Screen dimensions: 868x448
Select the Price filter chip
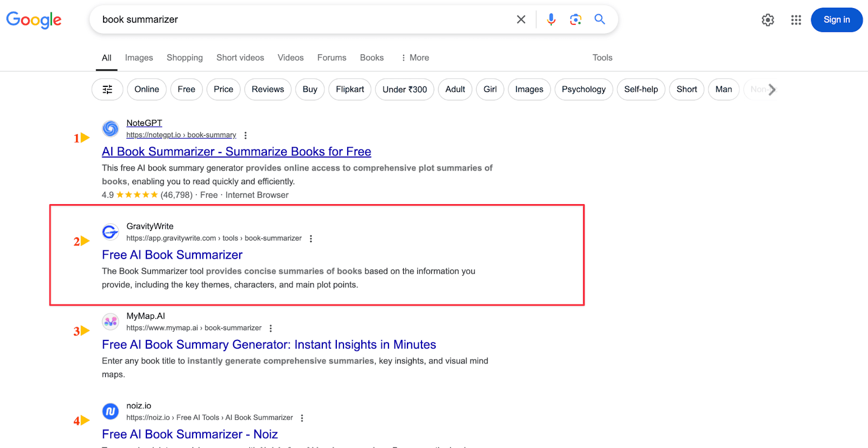coord(224,90)
